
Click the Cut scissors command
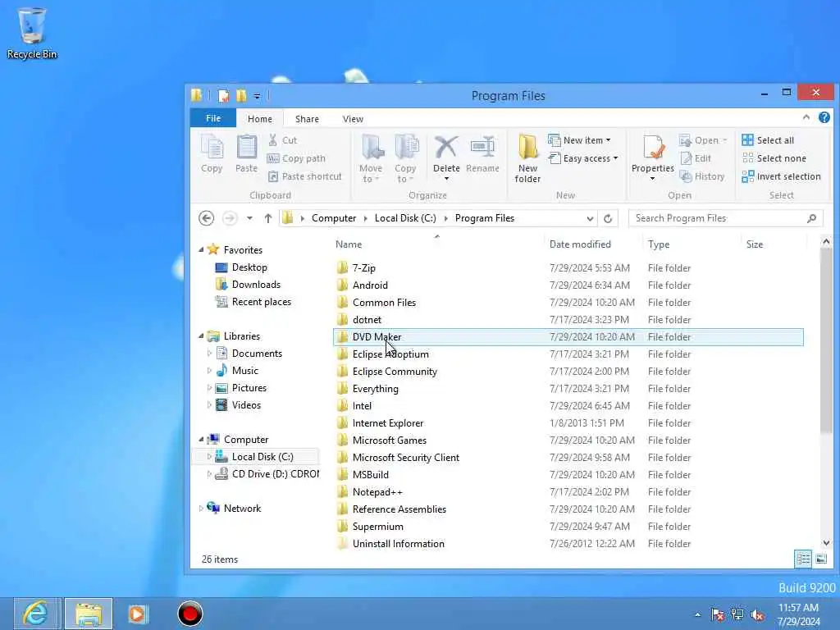point(282,140)
